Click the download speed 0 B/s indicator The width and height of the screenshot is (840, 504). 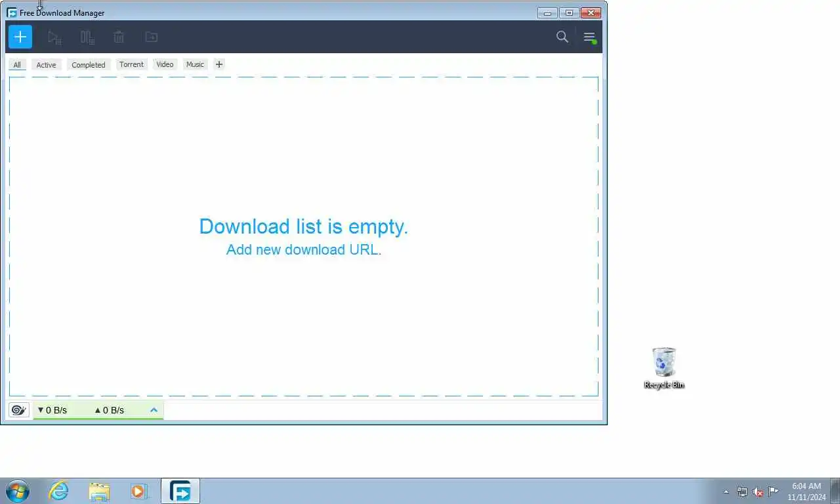[x=52, y=410]
